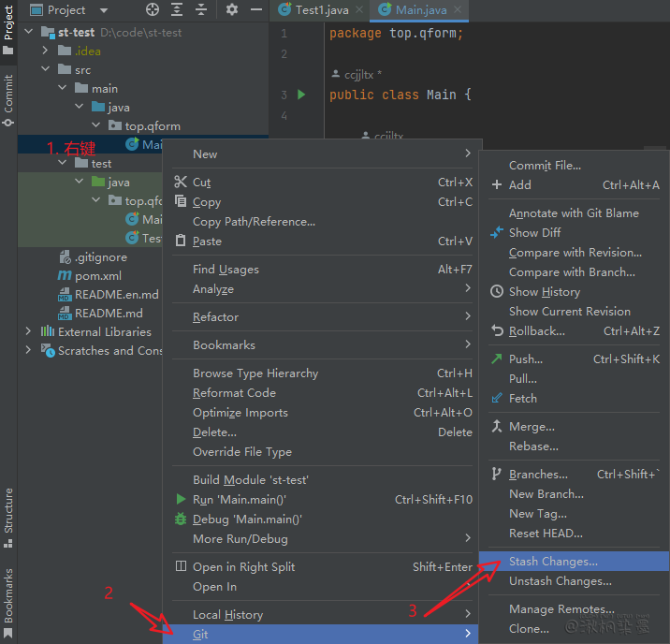
Task: Close the Test1.java editor tab
Action: [358, 10]
